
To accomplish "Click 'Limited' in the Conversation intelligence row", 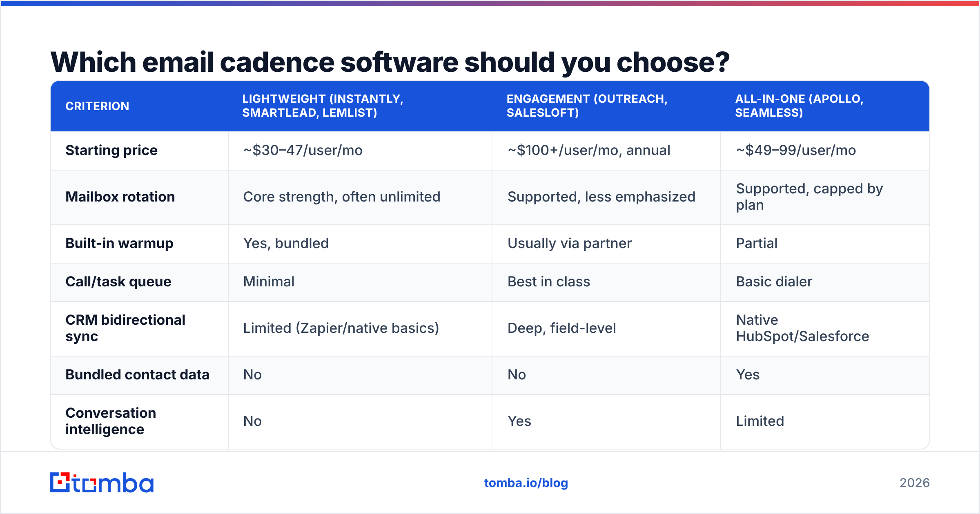I will [760, 421].
